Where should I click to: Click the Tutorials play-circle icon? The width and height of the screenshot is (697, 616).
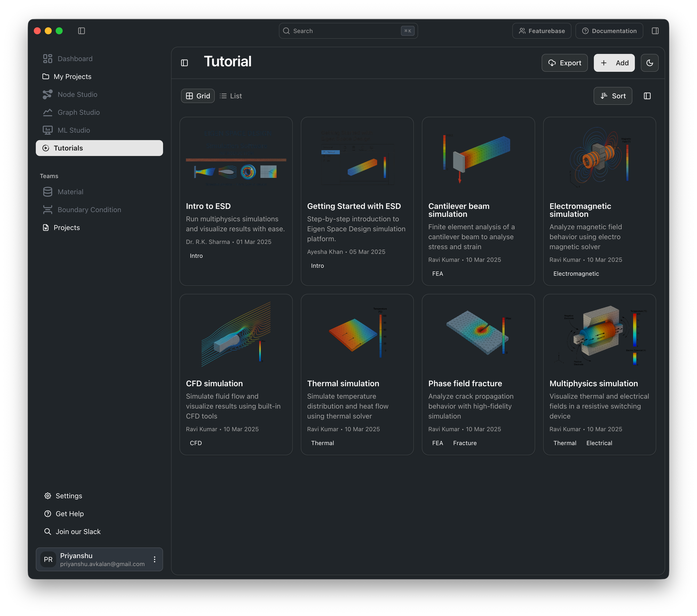point(46,148)
